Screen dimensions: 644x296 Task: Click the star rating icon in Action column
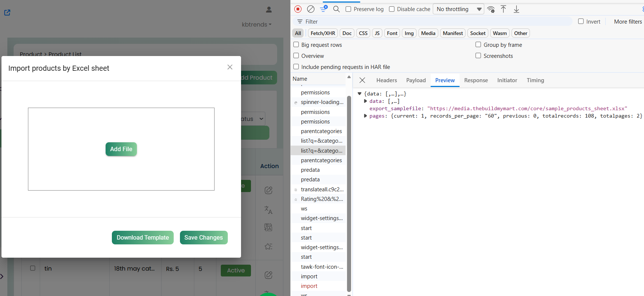pyautogui.click(x=268, y=246)
